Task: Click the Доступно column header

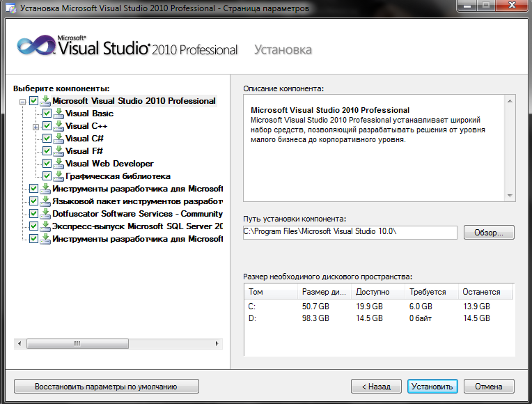Action: pyautogui.click(x=378, y=292)
